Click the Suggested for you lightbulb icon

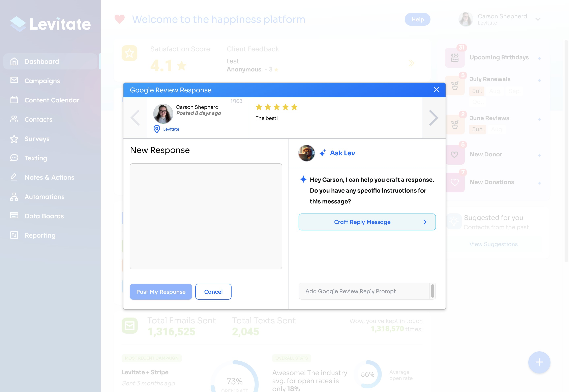(454, 222)
